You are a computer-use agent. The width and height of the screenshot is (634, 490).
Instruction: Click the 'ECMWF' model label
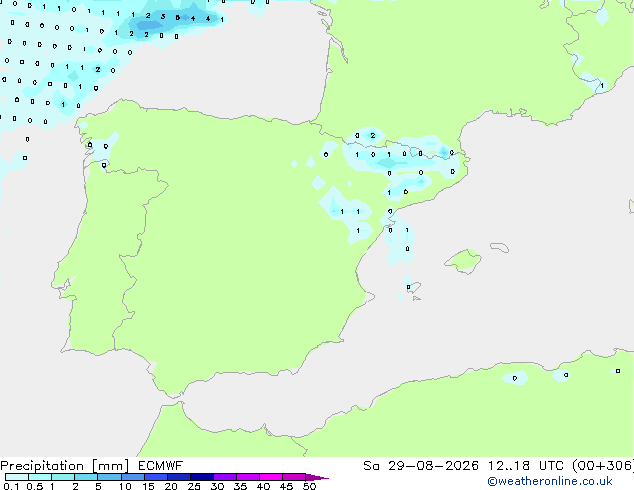tap(160, 466)
